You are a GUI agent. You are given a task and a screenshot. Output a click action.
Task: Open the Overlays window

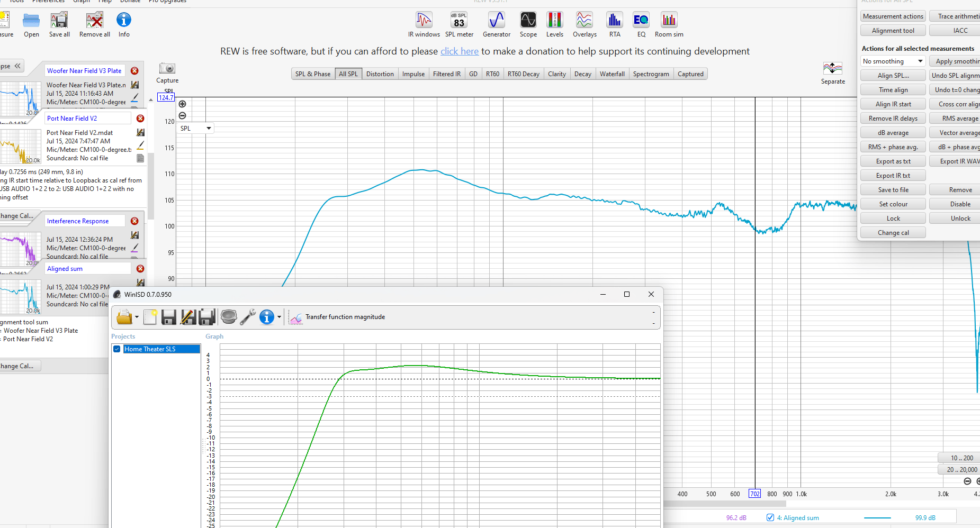tap(585, 24)
